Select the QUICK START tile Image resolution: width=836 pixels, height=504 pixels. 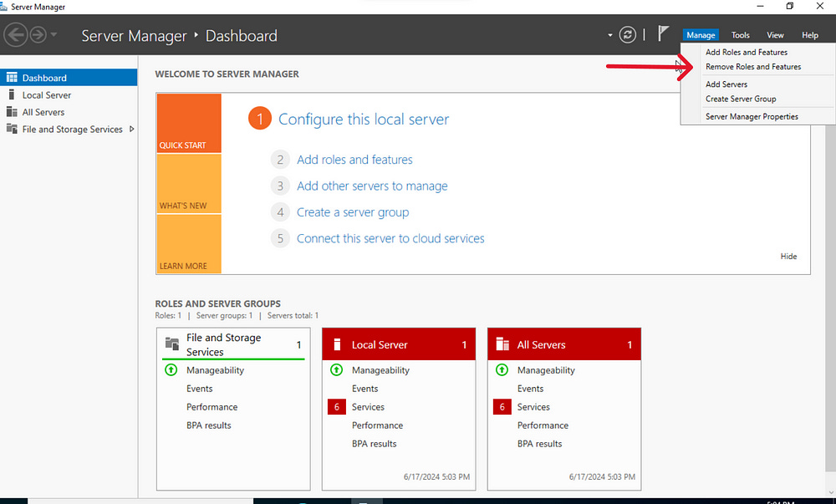tap(189, 124)
